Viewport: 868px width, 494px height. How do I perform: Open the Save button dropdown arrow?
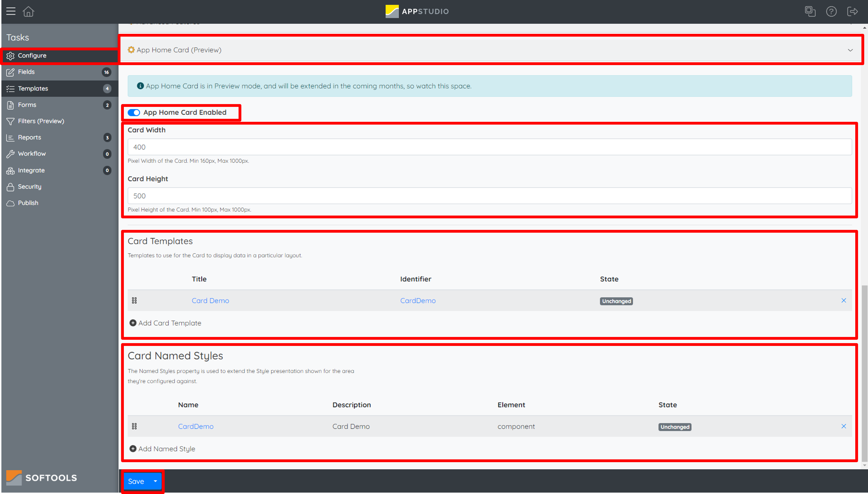[x=156, y=481]
